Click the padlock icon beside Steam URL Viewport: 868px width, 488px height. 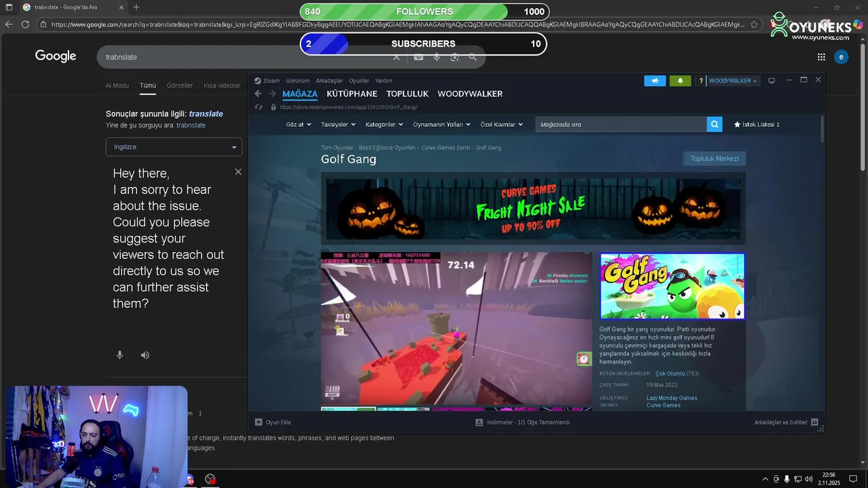pyautogui.click(x=273, y=107)
